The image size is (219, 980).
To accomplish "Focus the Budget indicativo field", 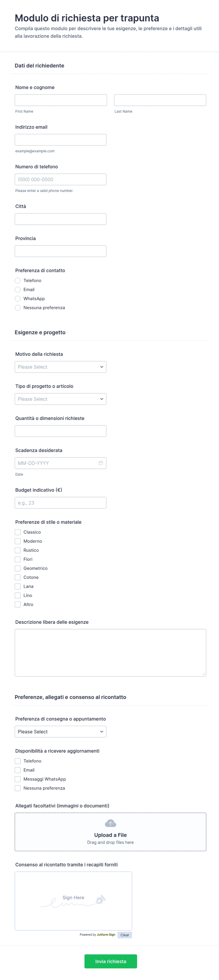I will pos(61,502).
